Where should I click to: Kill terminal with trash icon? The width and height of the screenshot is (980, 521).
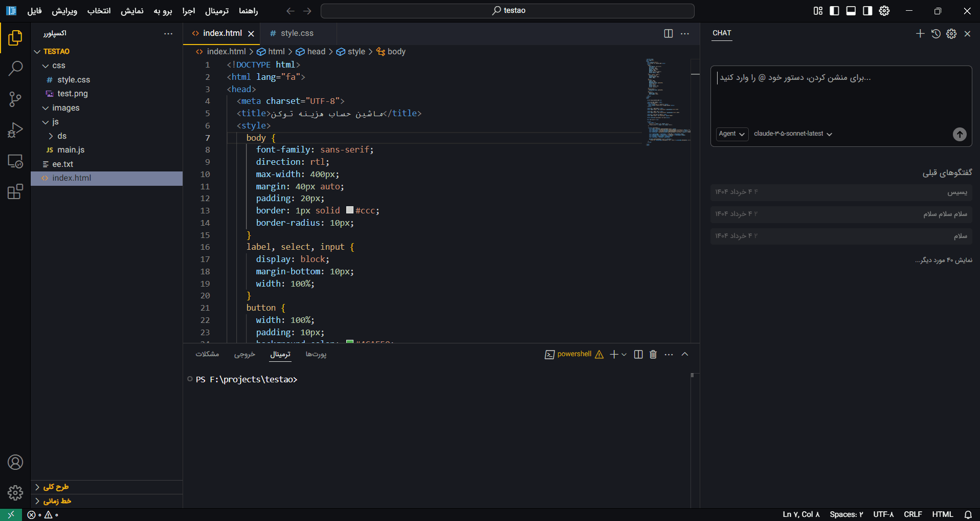653,354
